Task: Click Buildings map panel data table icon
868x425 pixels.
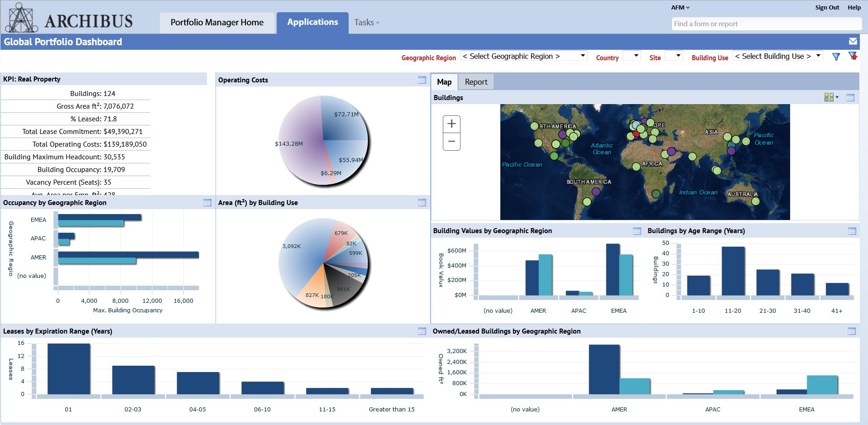Action: [x=850, y=98]
